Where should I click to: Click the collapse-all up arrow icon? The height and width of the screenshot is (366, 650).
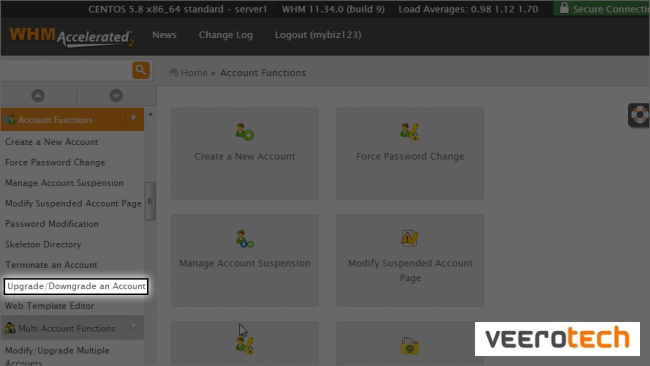[38, 96]
